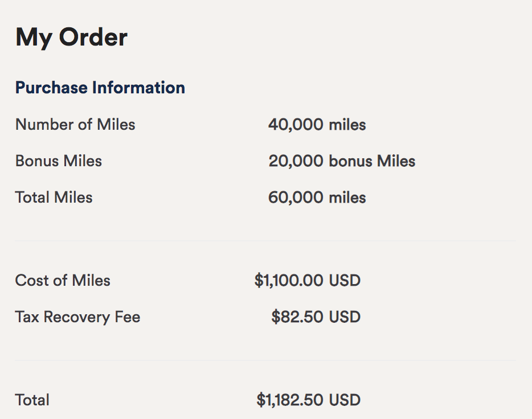Click the 60,000 miles value
This screenshot has height=419, width=532.
tap(317, 198)
